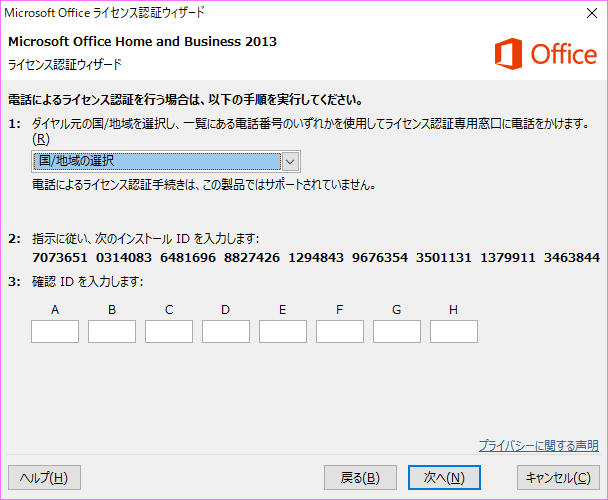This screenshot has height=500, width=608.
Task: Open the プライバシーに関する声明 link
Action: (539, 445)
